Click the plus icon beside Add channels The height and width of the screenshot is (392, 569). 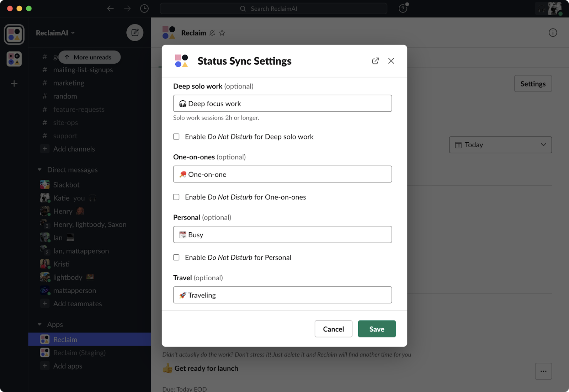(45, 149)
